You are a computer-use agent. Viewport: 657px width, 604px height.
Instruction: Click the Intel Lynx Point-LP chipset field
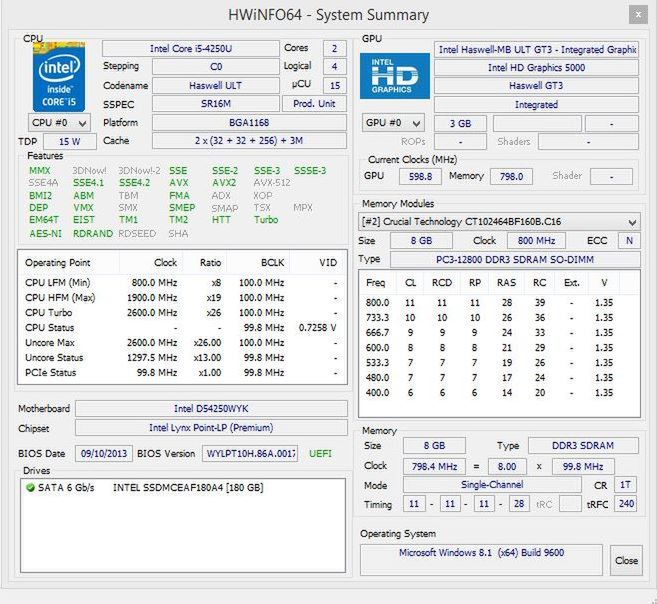[211, 428]
